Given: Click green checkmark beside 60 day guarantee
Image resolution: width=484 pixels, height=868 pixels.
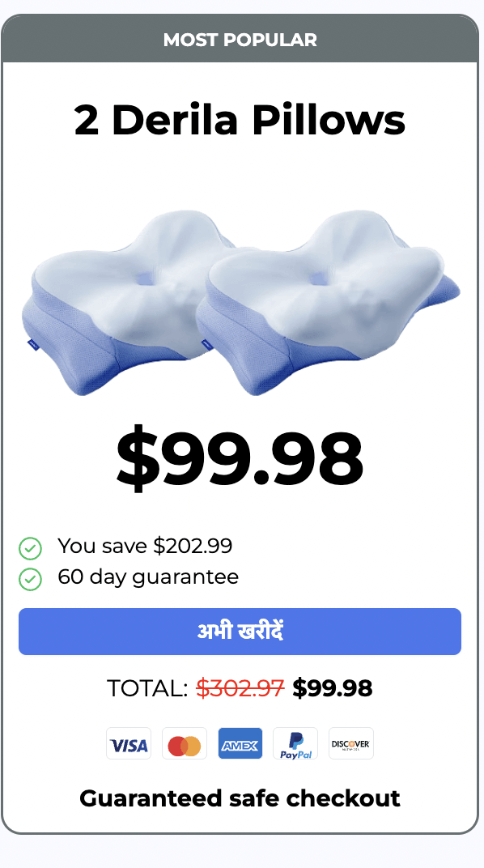Looking at the screenshot, I should pos(31,580).
